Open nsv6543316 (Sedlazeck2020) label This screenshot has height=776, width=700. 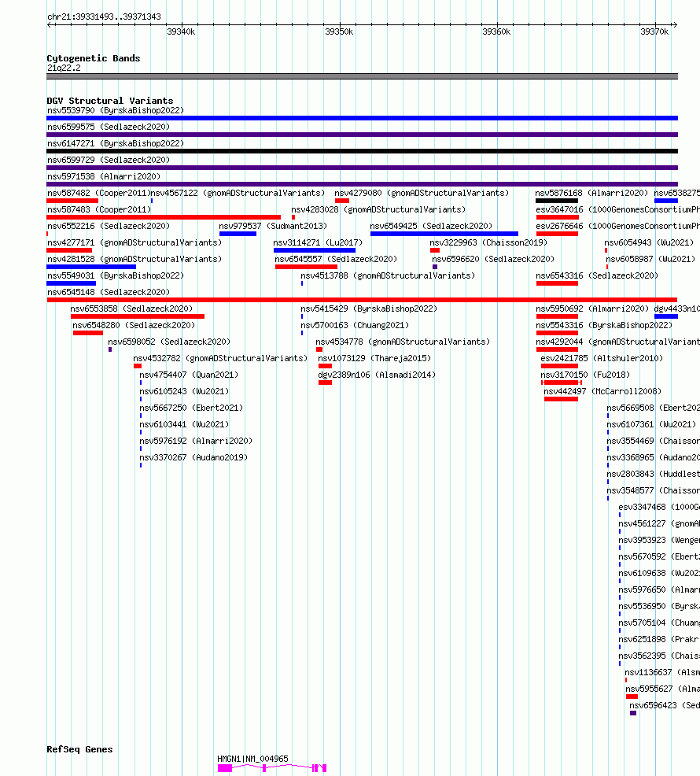[597, 275]
